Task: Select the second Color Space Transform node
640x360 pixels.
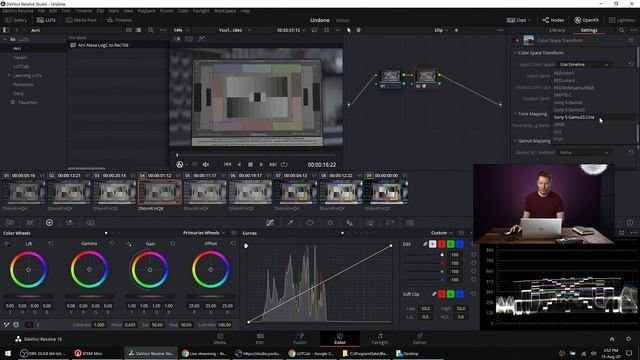Action: click(426, 78)
